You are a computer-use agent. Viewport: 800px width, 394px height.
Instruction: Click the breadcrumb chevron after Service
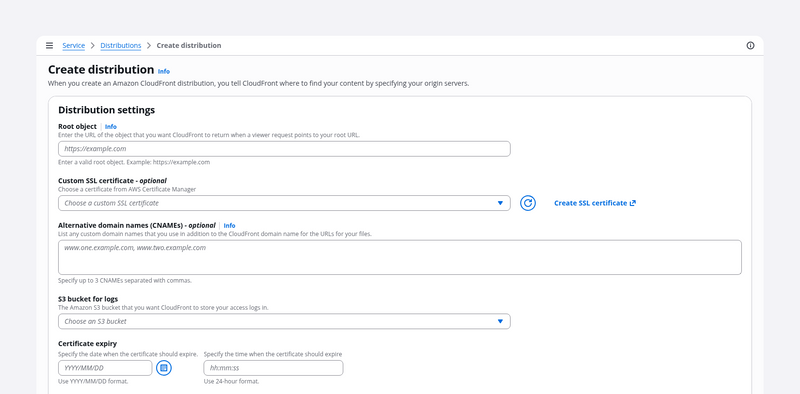tap(93, 45)
